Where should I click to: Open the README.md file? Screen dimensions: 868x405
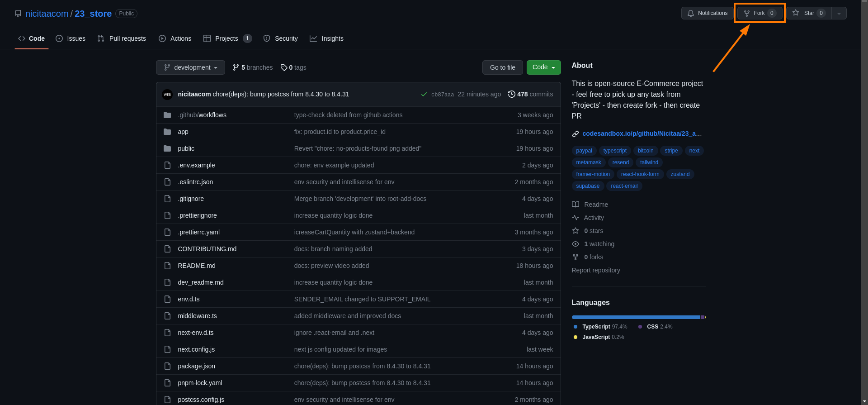197,266
